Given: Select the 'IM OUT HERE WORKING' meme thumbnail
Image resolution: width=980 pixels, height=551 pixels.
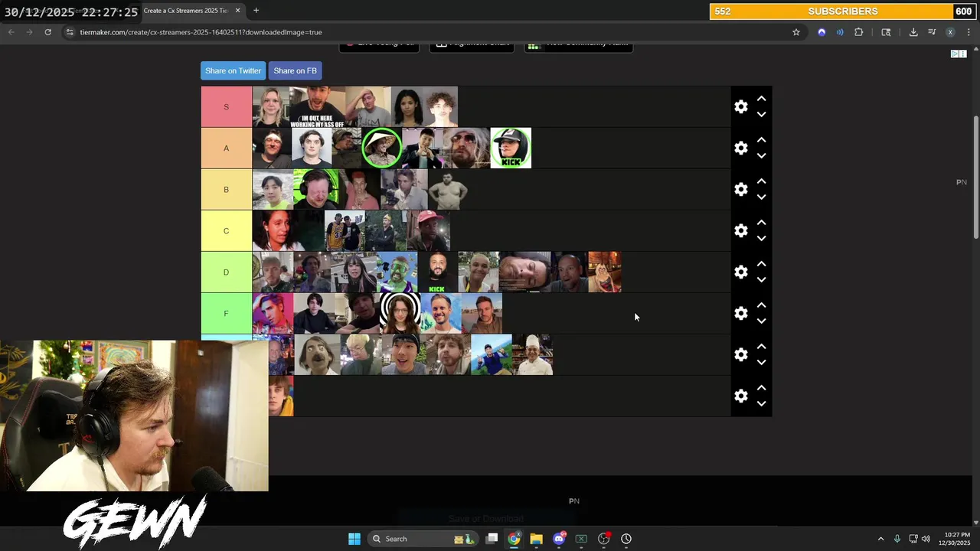Looking at the screenshot, I should [x=317, y=106].
